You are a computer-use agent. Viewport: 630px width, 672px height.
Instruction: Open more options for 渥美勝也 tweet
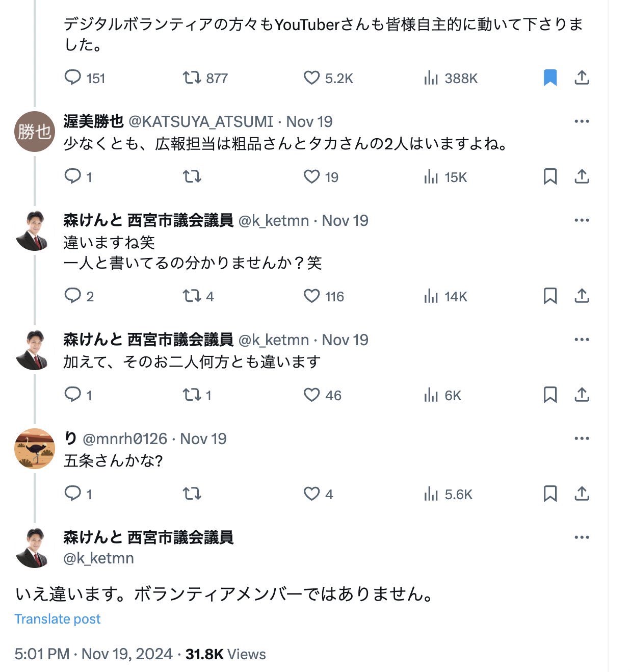click(582, 121)
